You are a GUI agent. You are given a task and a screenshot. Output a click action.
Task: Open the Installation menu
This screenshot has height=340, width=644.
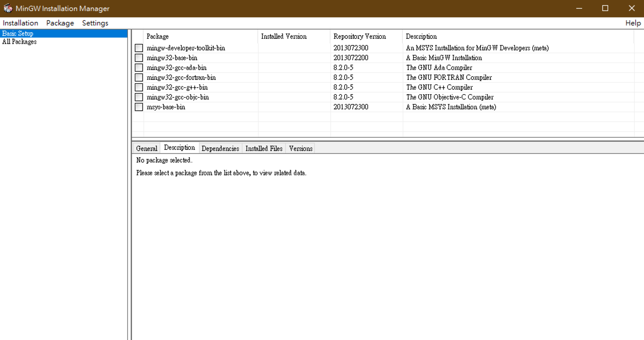pos(20,23)
